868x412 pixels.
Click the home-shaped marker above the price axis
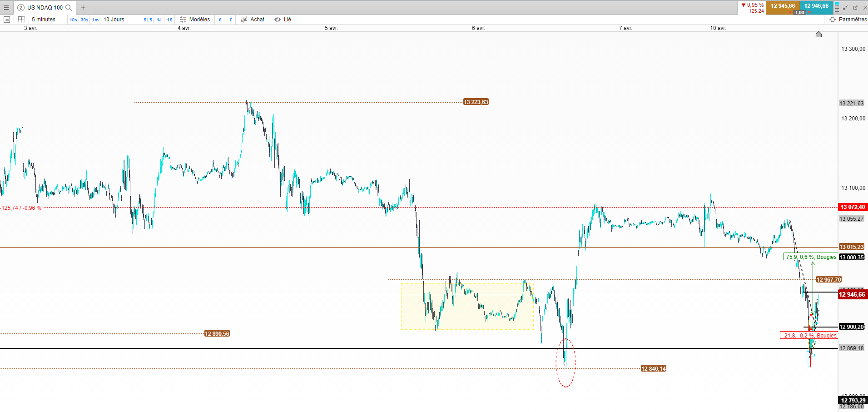(x=818, y=34)
